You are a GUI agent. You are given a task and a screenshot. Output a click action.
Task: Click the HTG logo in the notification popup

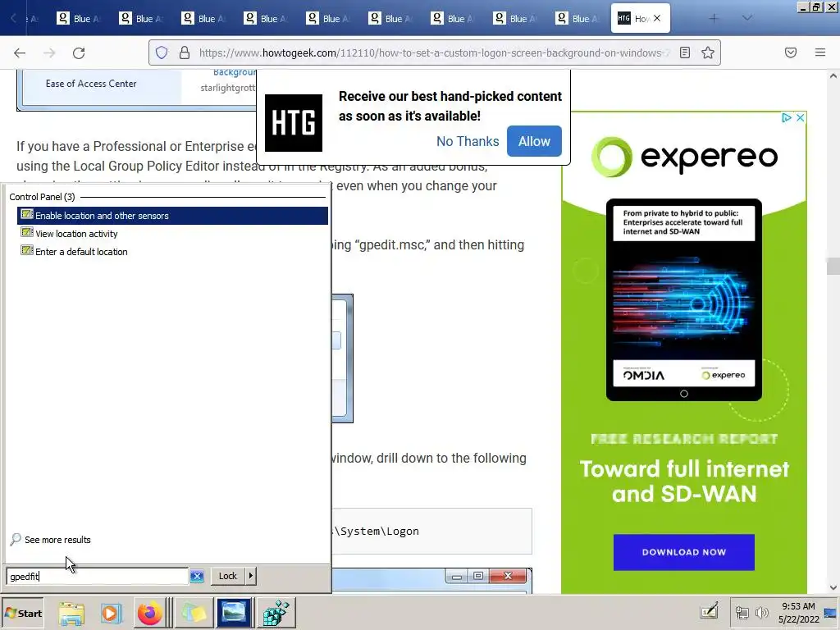[x=294, y=123]
